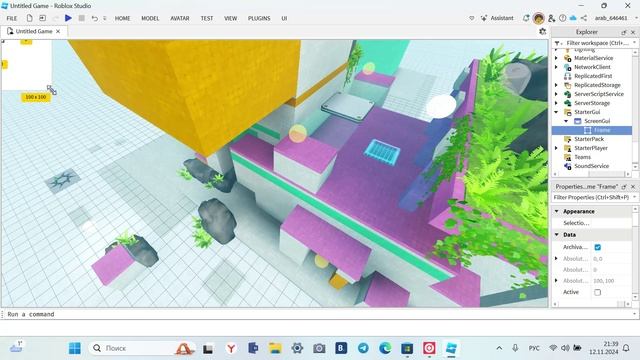This screenshot has width=640, height=360.
Task: Click the Stop square icon
Action: coord(82,18)
